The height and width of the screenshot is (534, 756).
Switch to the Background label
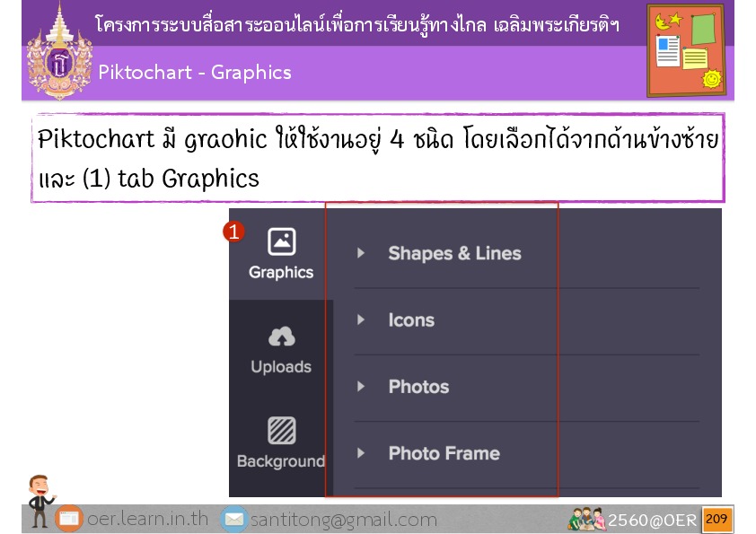(281, 461)
